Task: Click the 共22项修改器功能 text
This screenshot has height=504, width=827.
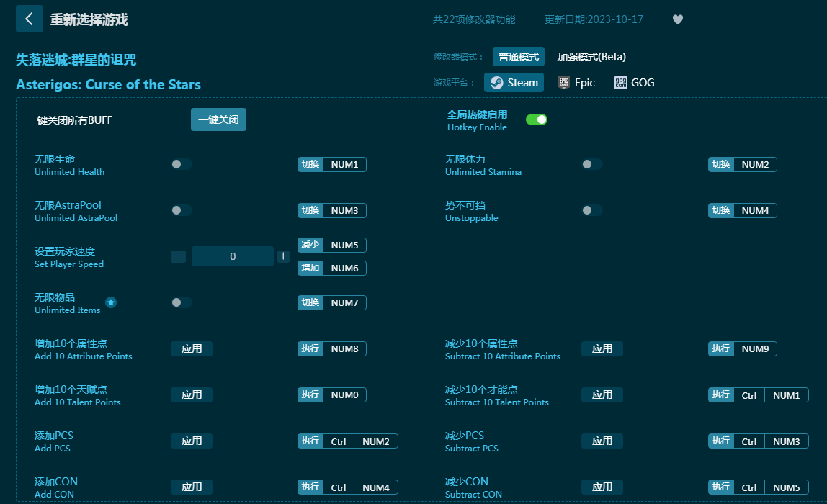Action: [474, 19]
